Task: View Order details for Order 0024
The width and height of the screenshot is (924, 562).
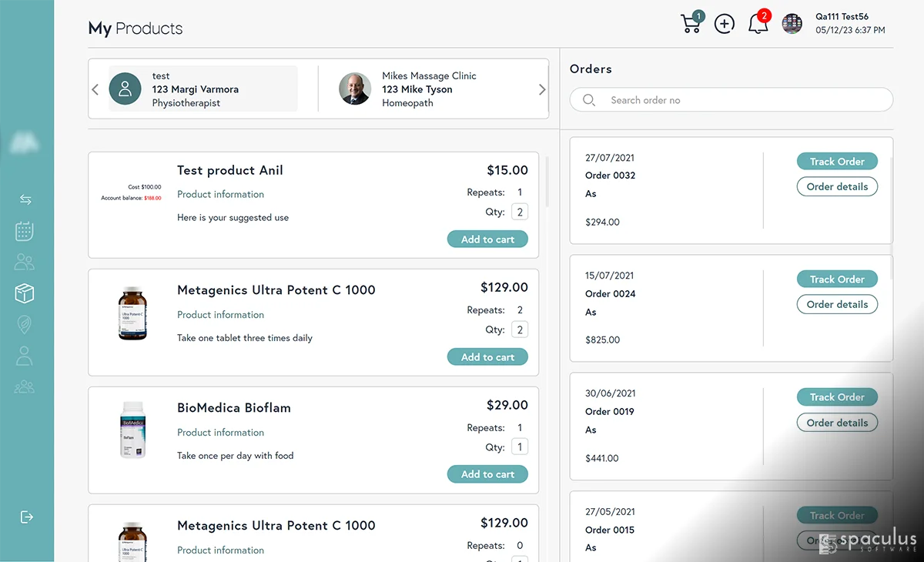Action: click(837, 304)
